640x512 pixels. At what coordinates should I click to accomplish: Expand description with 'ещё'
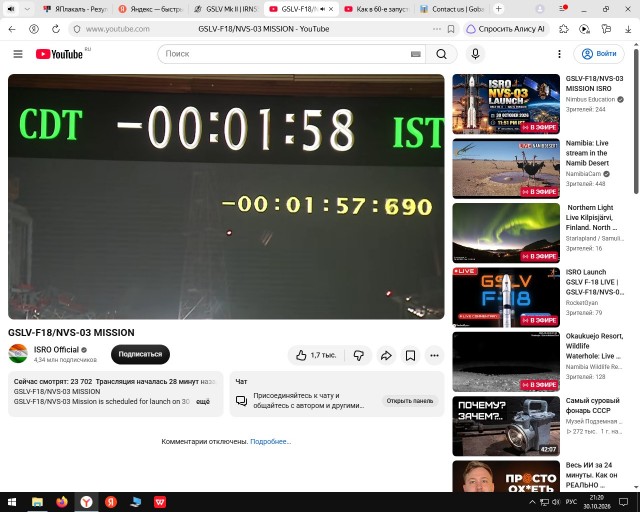(x=203, y=401)
